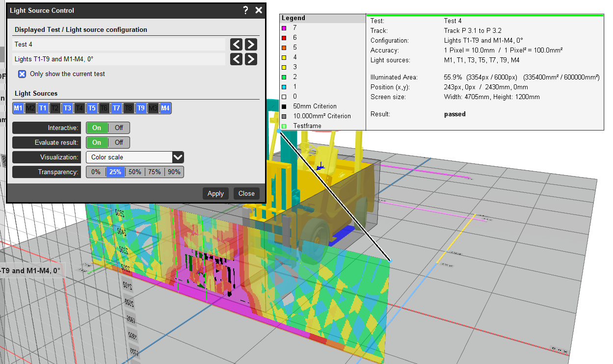Click the magenta level 7 legend swatch
This screenshot has width=613, height=364.
point(284,28)
